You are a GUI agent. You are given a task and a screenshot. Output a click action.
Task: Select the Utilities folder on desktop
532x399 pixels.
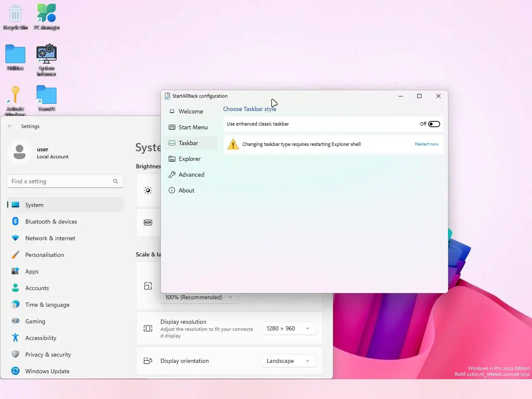pyautogui.click(x=15, y=57)
